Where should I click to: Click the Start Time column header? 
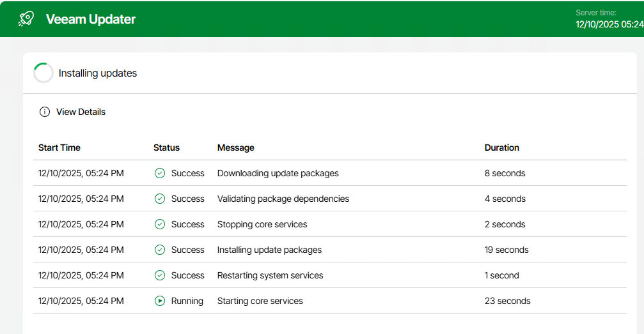coord(59,148)
